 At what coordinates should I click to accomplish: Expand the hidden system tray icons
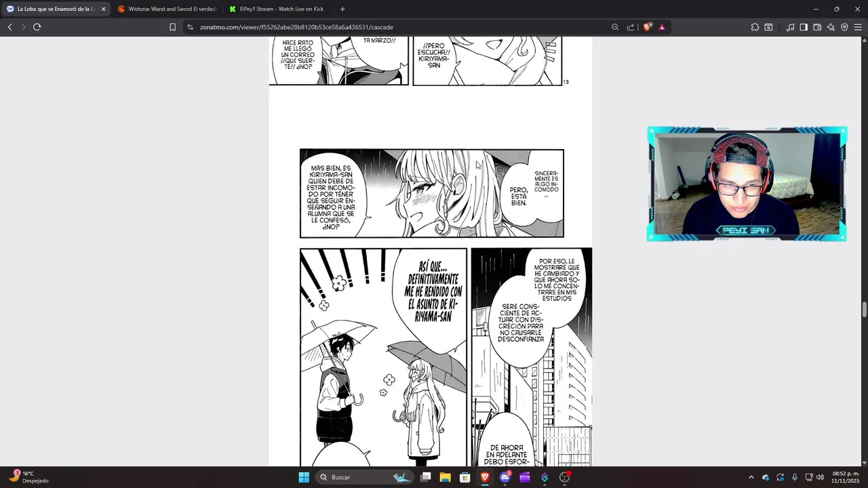751,477
